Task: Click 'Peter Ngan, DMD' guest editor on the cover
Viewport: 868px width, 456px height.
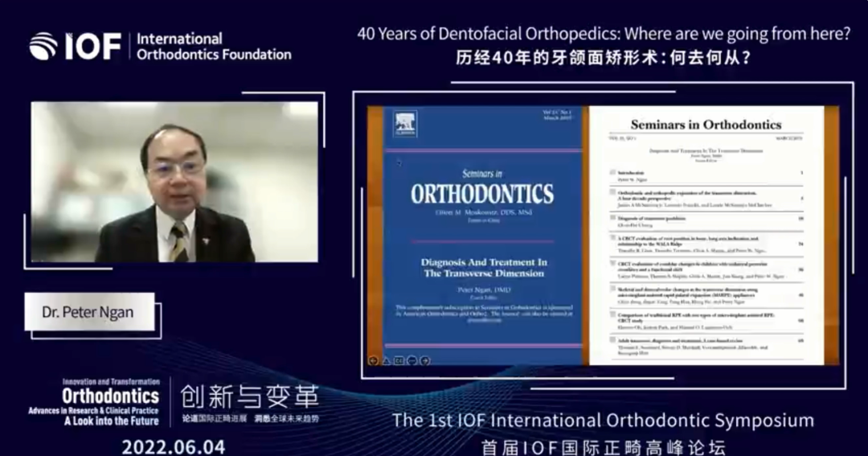Action: 484,290
